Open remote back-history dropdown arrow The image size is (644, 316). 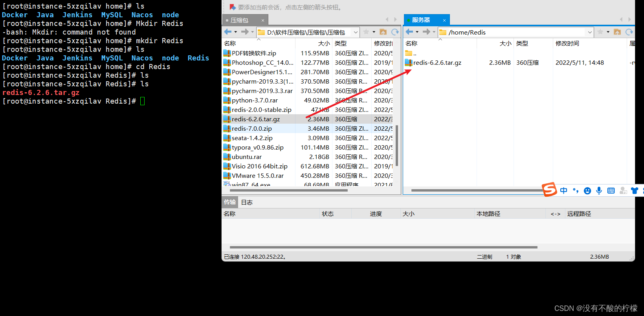tap(417, 32)
